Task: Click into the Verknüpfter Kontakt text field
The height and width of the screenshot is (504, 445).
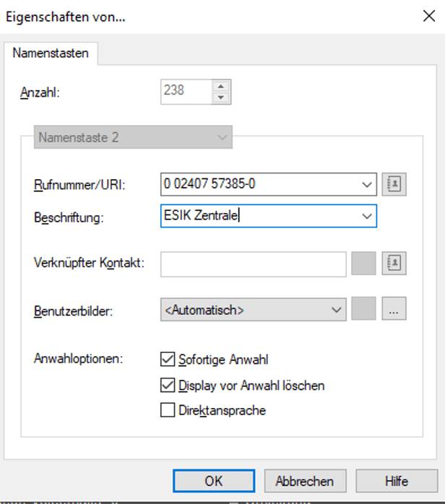Action: coord(253,264)
